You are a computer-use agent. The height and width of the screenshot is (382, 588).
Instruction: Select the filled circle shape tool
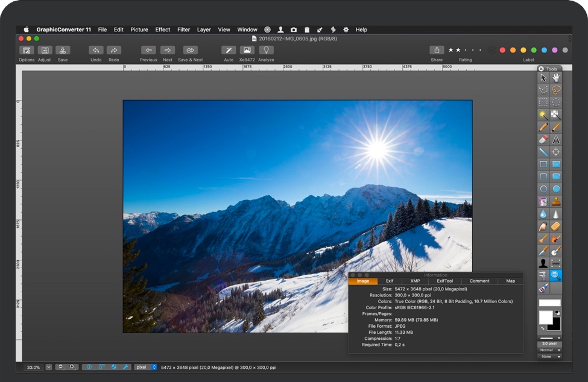pos(556,189)
